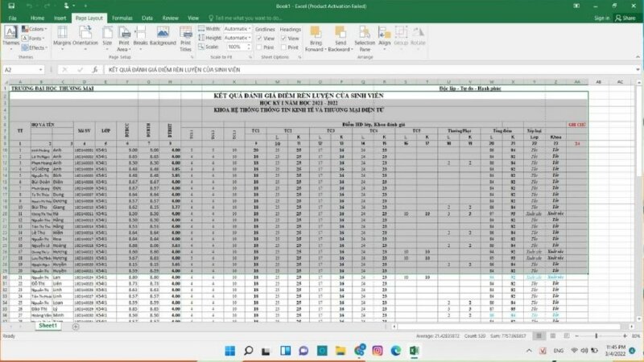Screen dimensions: 644x362
Task: Click the Share button
Action: tap(625, 18)
